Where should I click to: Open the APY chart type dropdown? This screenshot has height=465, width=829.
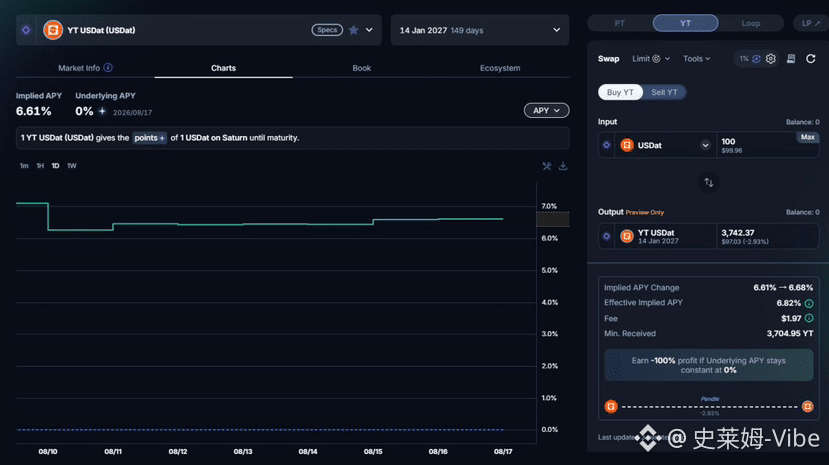pos(546,110)
